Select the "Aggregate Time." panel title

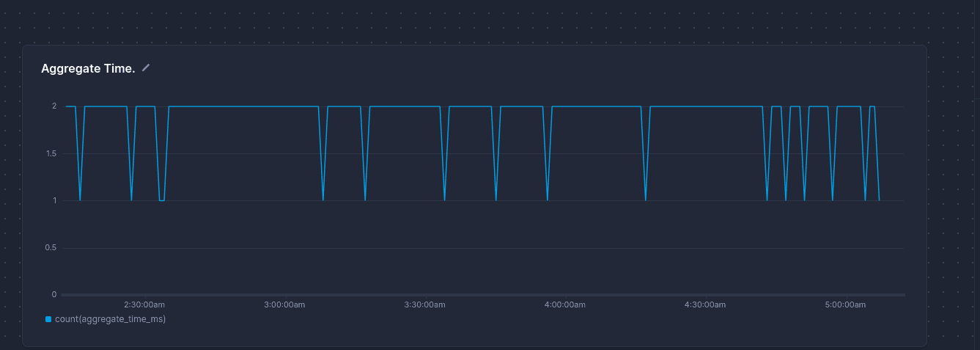[x=88, y=68]
